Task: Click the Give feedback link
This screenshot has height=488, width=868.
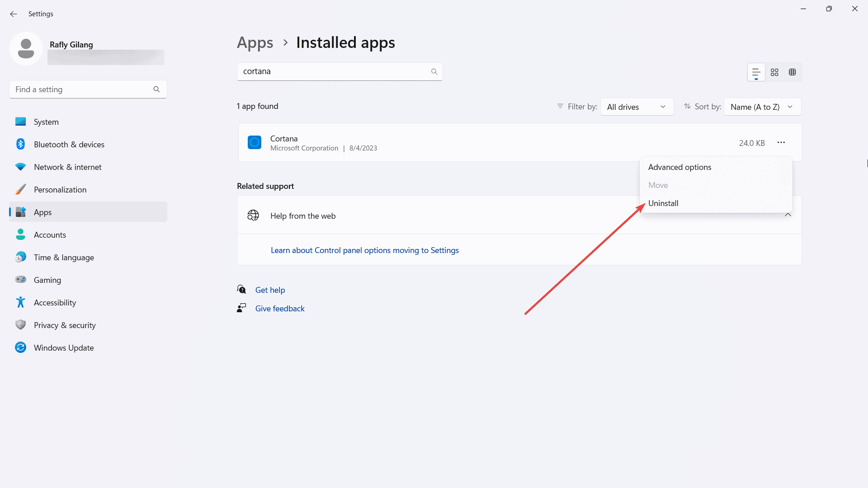Action: pos(280,309)
